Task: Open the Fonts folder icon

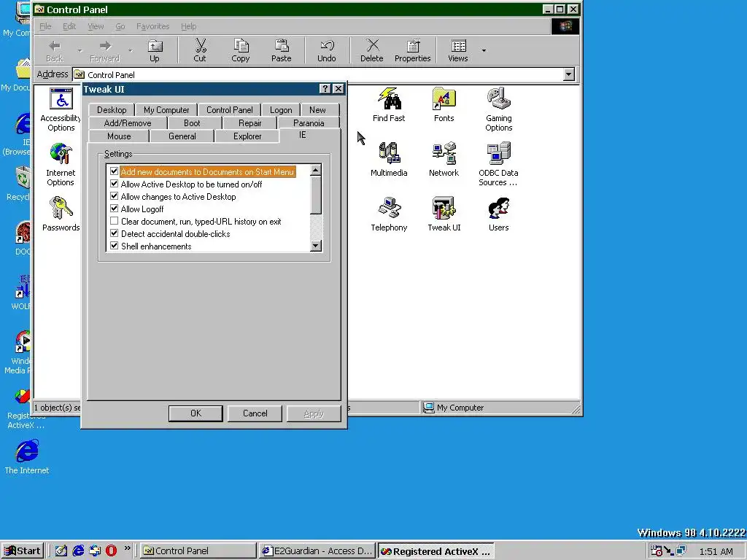Action: coord(444,105)
